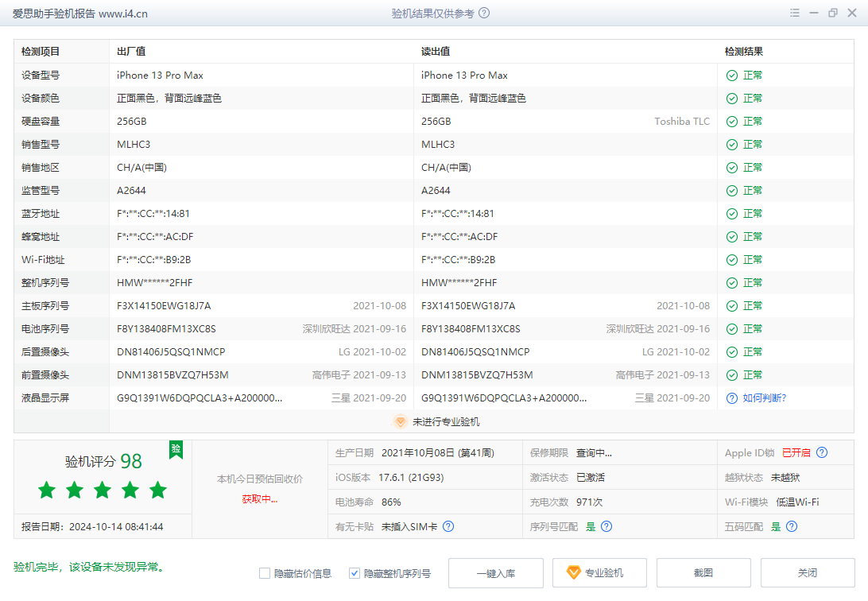Click the 未进行专业验机 text
868x601 pixels.
coord(446,422)
